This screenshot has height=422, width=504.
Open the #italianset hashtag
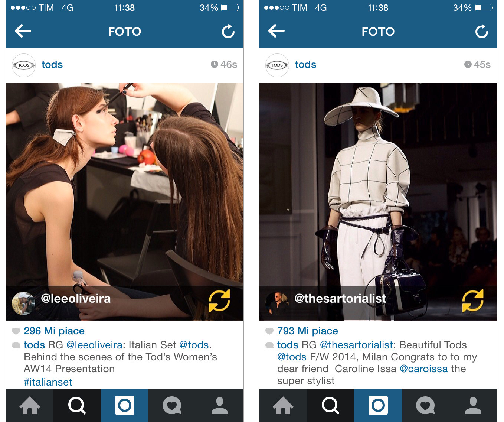pyautogui.click(x=48, y=382)
